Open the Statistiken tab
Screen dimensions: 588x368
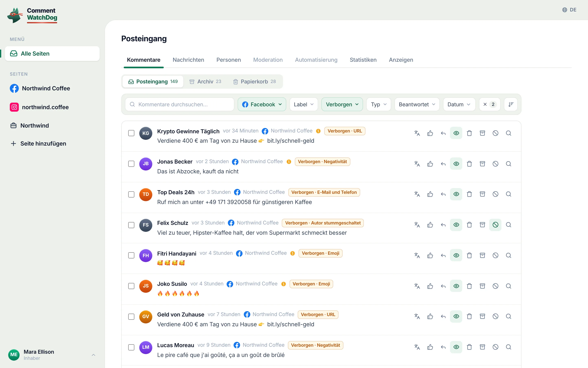pos(363,60)
